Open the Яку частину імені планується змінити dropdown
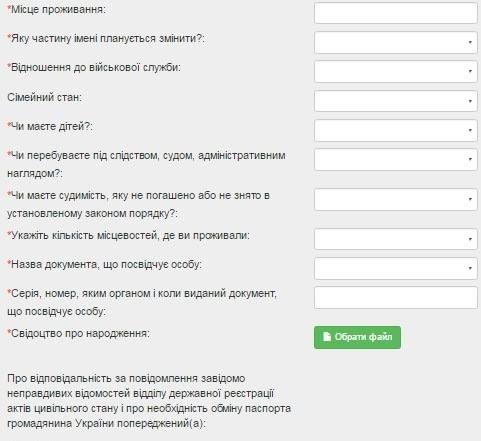 pos(396,42)
